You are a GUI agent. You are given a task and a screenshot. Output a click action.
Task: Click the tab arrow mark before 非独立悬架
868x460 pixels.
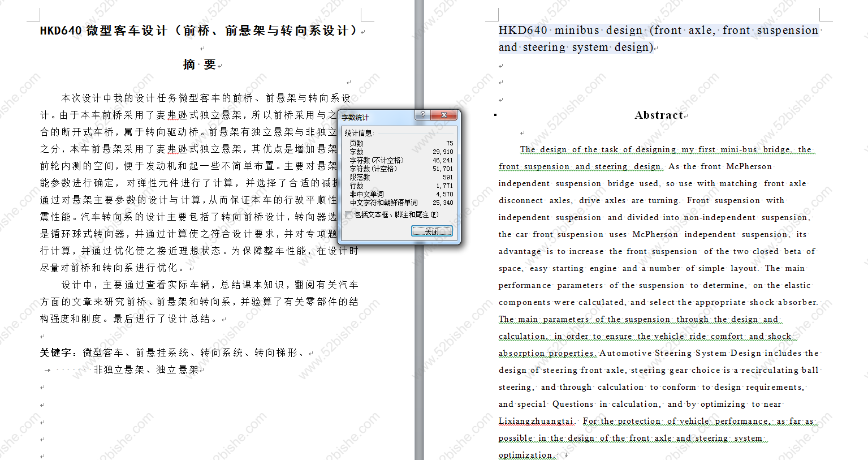(x=47, y=370)
